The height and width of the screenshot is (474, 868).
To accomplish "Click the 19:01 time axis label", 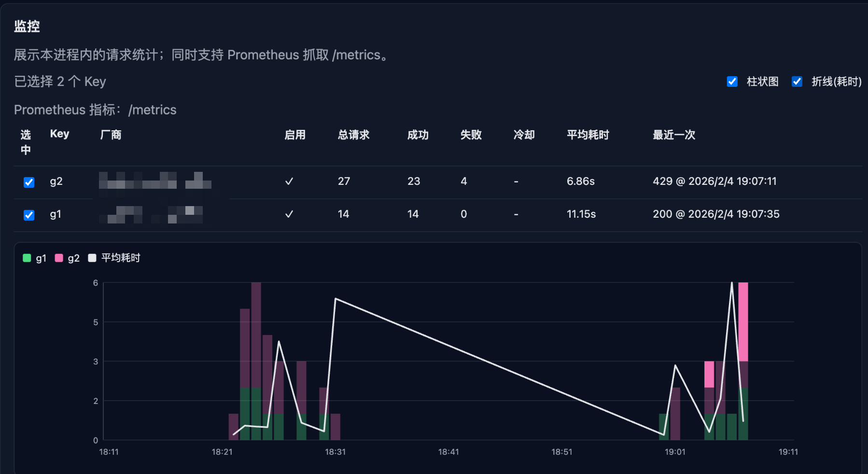I will tap(675, 452).
